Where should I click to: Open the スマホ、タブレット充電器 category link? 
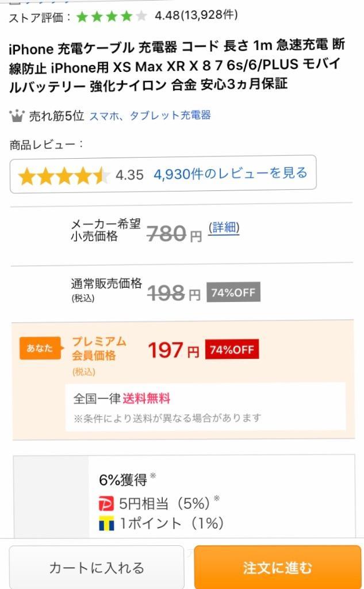[x=151, y=115]
